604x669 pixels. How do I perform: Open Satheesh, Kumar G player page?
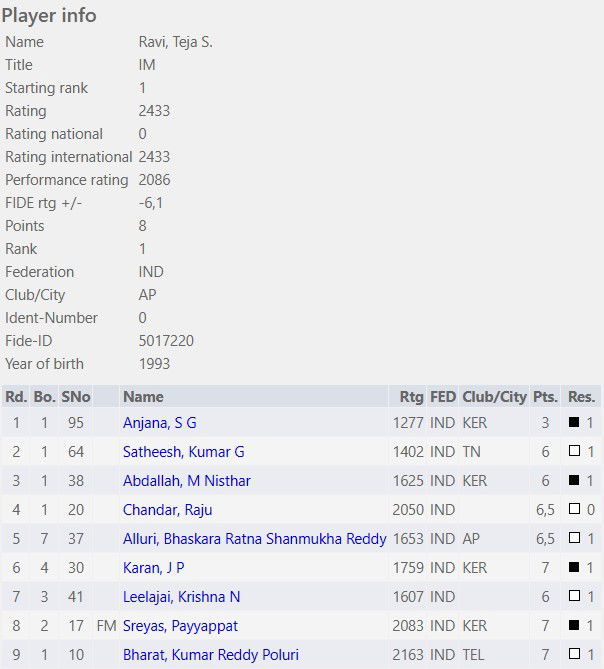tap(183, 452)
